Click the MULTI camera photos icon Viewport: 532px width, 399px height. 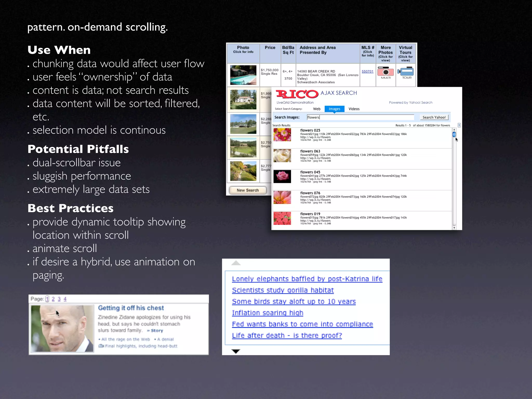pyautogui.click(x=386, y=72)
